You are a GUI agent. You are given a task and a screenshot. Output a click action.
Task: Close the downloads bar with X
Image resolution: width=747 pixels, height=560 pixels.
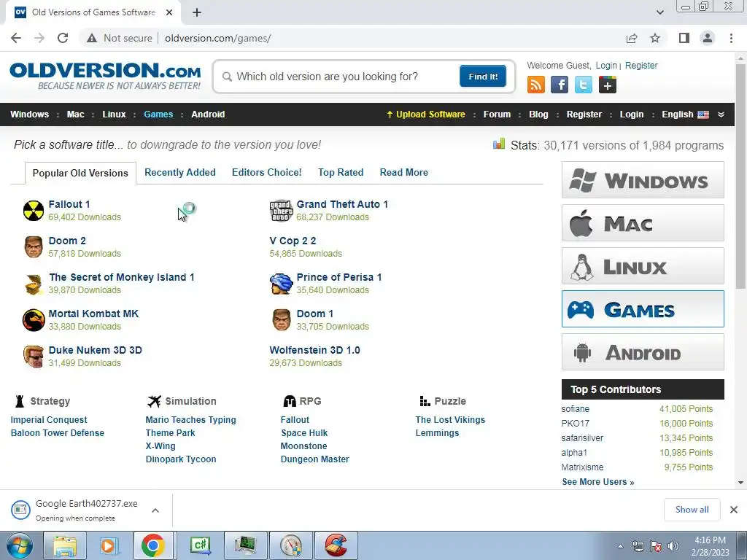pyautogui.click(x=734, y=510)
